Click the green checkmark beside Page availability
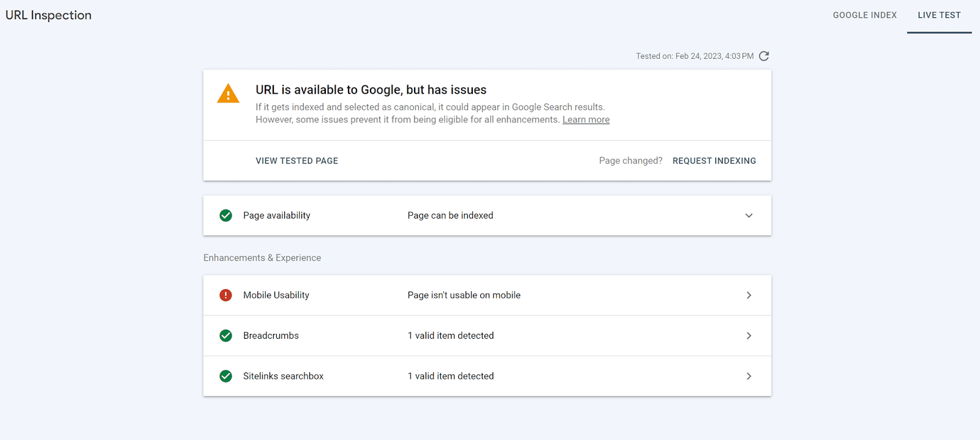The width and height of the screenshot is (980, 440). click(226, 215)
